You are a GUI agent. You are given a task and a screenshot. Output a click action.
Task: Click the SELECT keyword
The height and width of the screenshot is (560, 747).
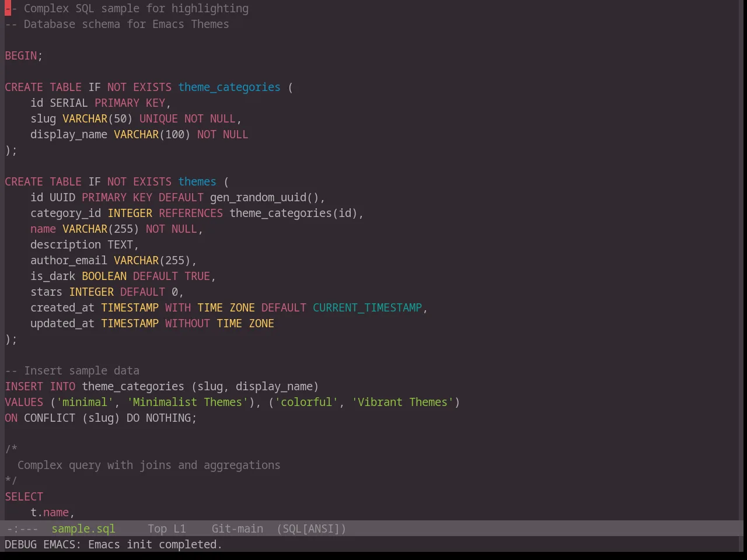coord(24,496)
